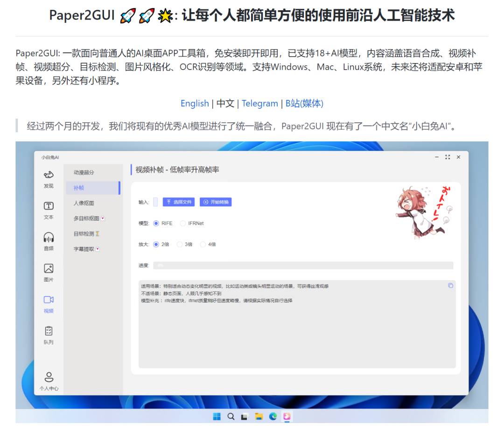Click the 小白兔AI window title text
The width and height of the screenshot is (504, 431).
click(50, 157)
